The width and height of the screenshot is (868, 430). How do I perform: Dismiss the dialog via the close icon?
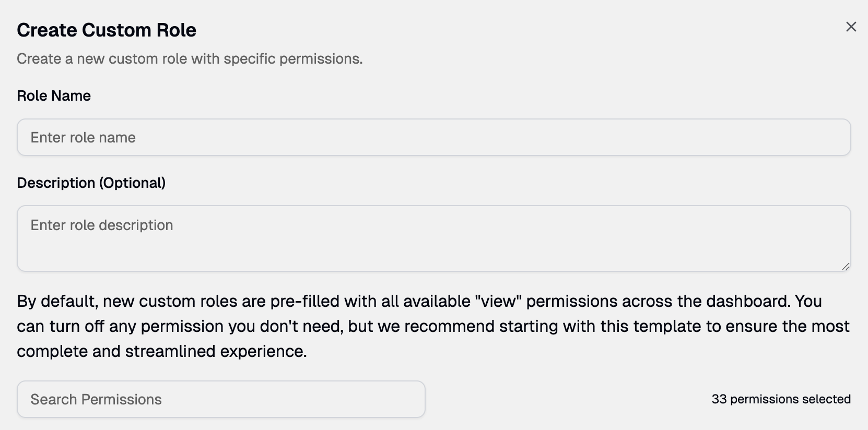pyautogui.click(x=851, y=27)
